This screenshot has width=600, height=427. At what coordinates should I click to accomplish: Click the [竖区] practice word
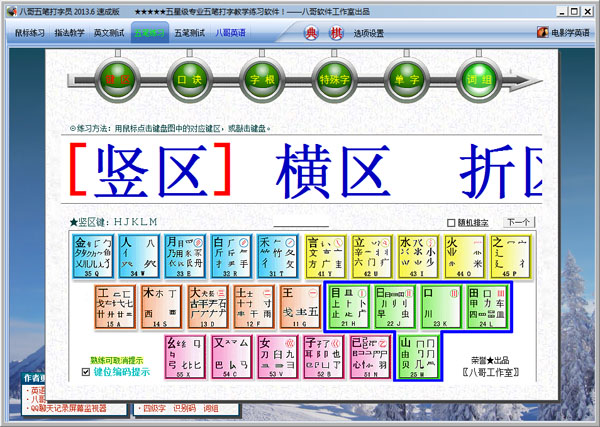point(150,170)
